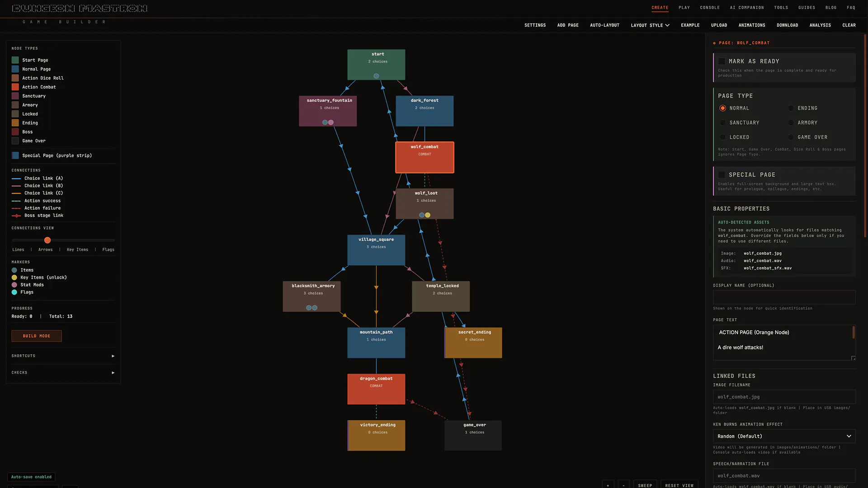Click the Display Name input field
868x488 pixels.
click(x=784, y=297)
